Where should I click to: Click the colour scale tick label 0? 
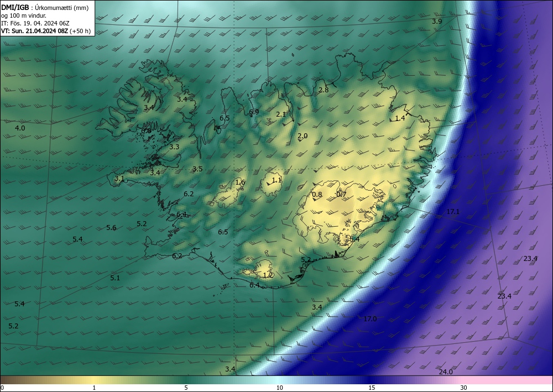click(2, 388)
